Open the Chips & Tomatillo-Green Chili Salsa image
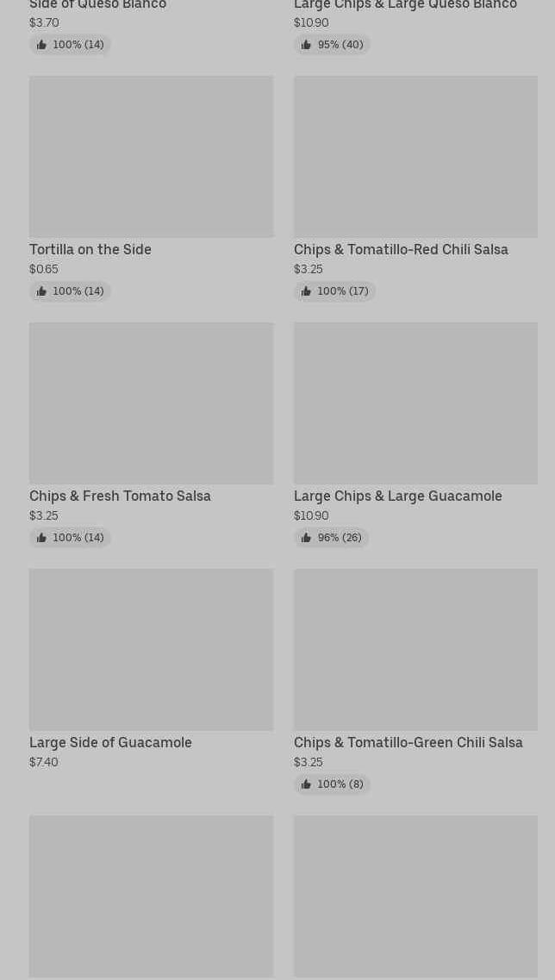The height and width of the screenshot is (980, 555). pyautogui.click(x=415, y=649)
